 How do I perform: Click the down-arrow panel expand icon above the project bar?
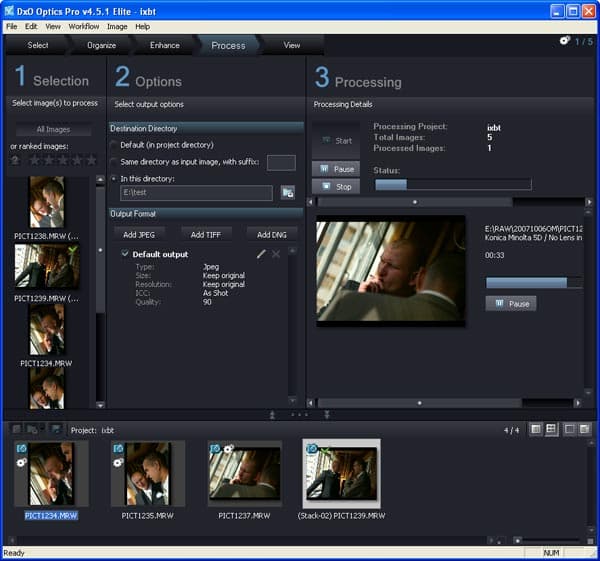coord(327,415)
